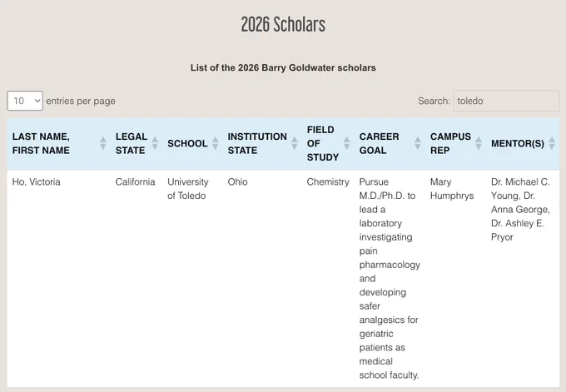Image resolution: width=566 pixels, height=392 pixels.
Task: Sort by Last Name, First Name arrows
Action: (103, 143)
